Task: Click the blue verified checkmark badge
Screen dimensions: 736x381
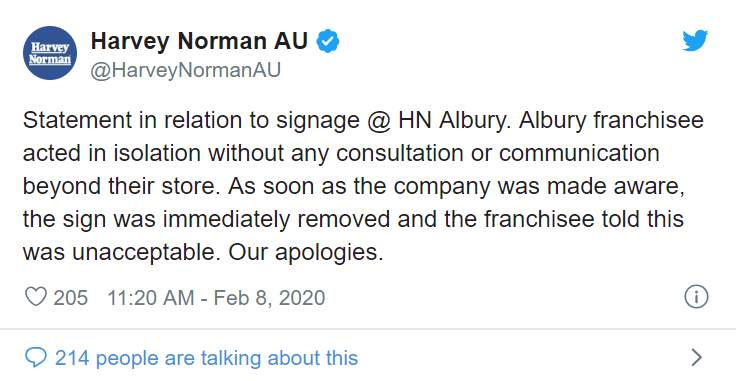Action: click(328, 42)
